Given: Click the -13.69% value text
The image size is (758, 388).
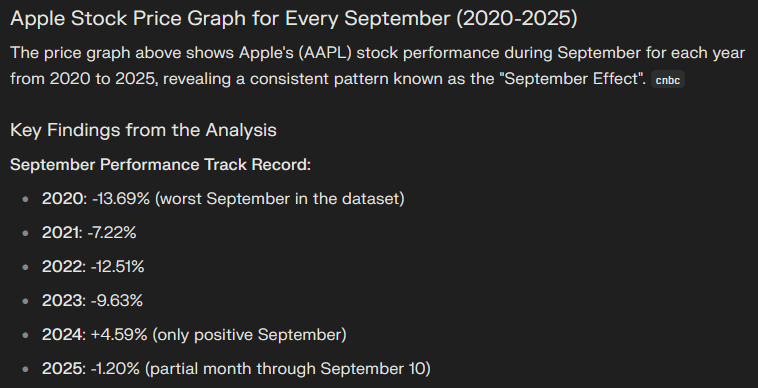Looking at the screenshot, I should pos(120,199).
